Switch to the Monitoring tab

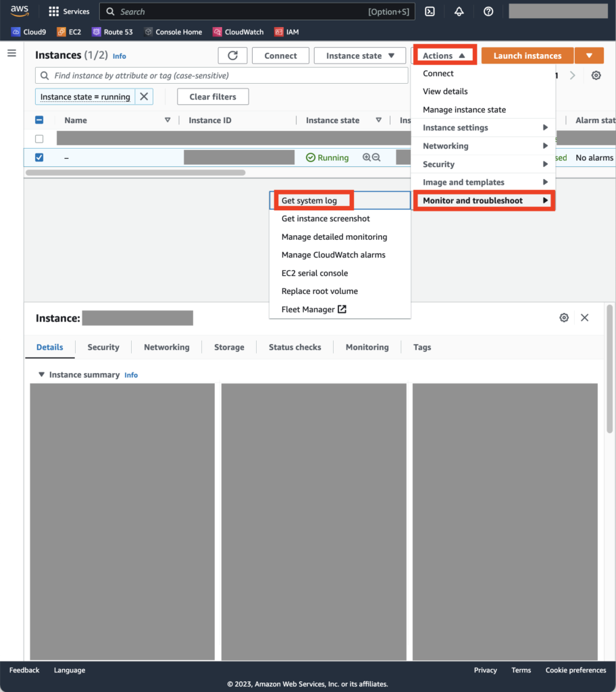click(x=367, y=347)
